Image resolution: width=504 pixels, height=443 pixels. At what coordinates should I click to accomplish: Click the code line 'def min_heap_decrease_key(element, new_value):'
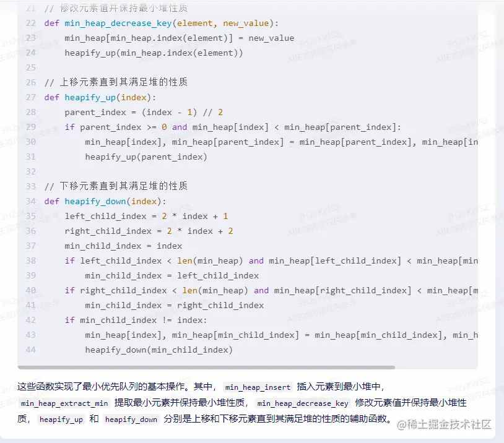(162, 23)
